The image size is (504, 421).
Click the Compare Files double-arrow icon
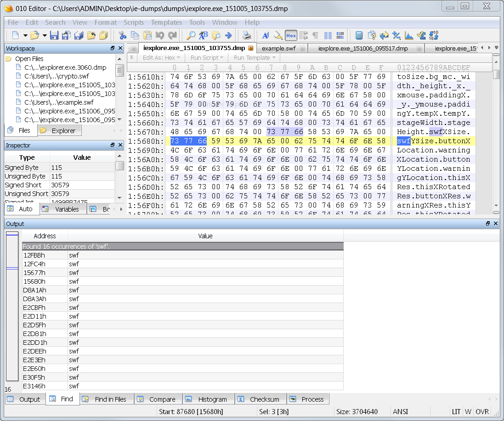[x=384, y=35]
